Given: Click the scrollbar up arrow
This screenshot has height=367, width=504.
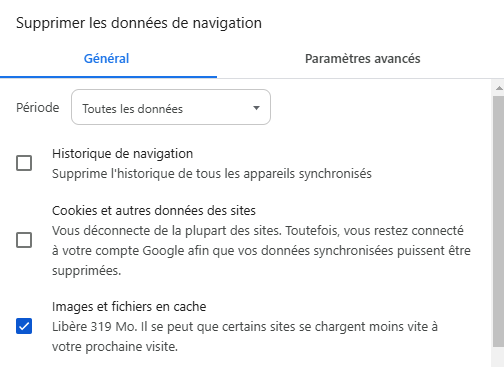Looking at the screenshot, I should coord(499,88).
